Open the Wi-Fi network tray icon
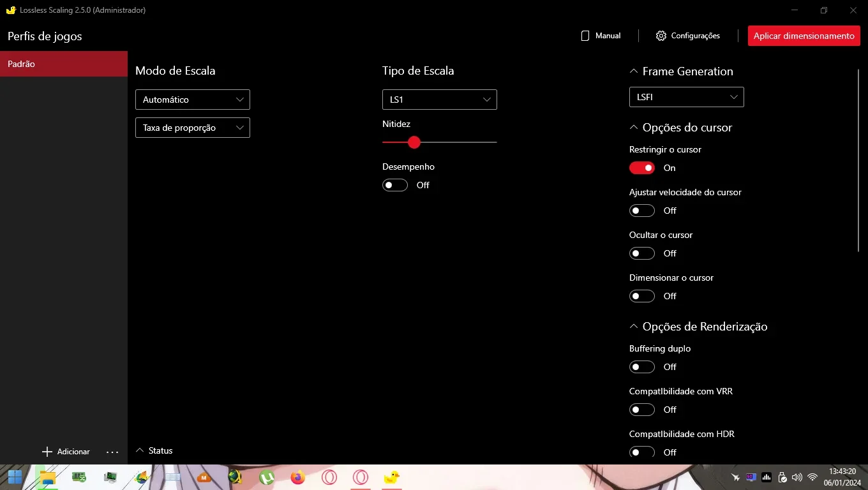 812,477
